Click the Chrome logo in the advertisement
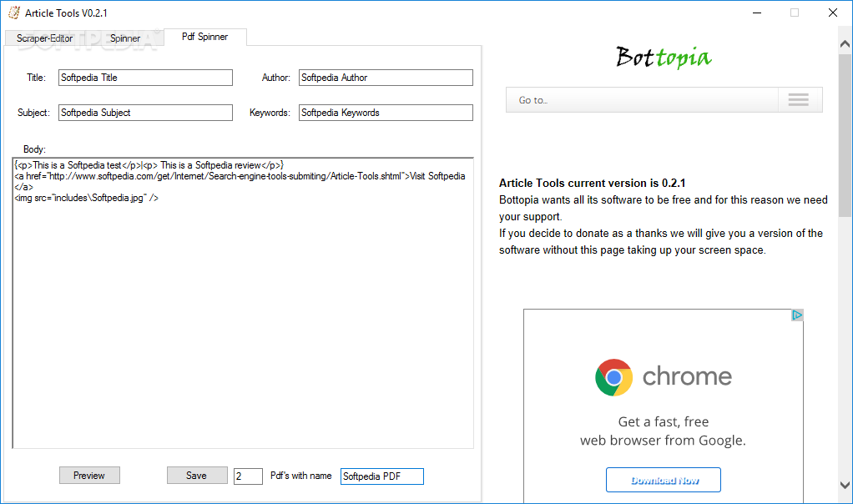Viewport: 853px width, 504px height. tap(613, 377)
